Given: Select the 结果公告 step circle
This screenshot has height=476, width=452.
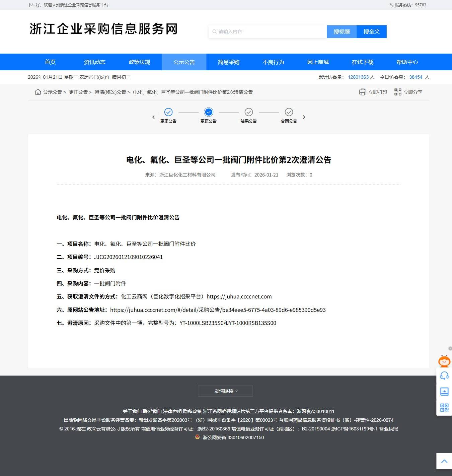Looking at the screenshot, I should [x=249, y=112].
